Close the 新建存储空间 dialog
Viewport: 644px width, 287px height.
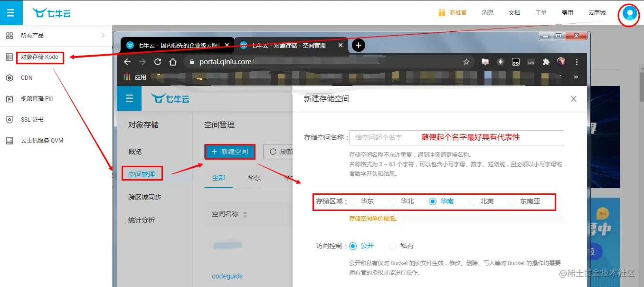574,99
